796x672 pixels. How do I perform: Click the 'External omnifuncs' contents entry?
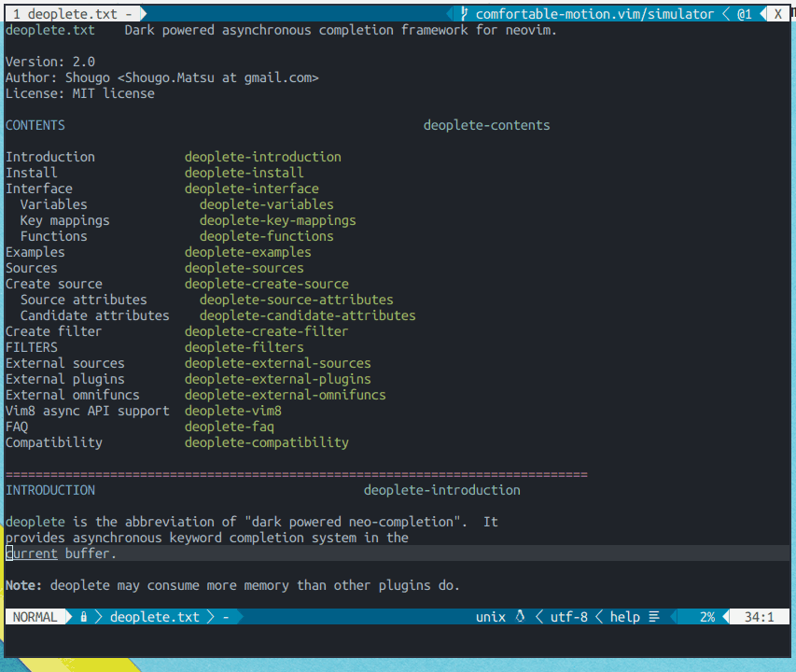click(73, 395)
